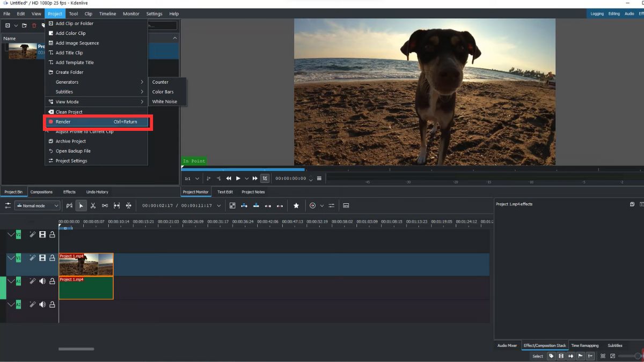
Task: Select the Ripple tool in timeline toolbar
Action: (128, 205)
